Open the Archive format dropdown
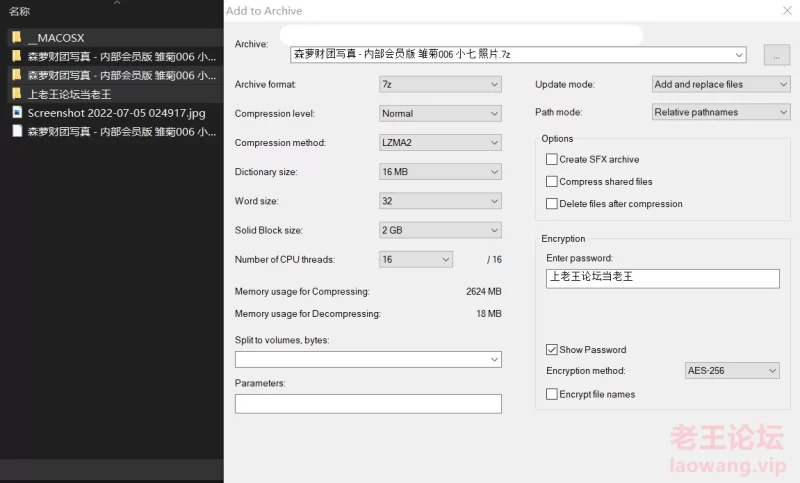Image resolution: width=800 pixels, height=483 pixels. coord(440,85)
